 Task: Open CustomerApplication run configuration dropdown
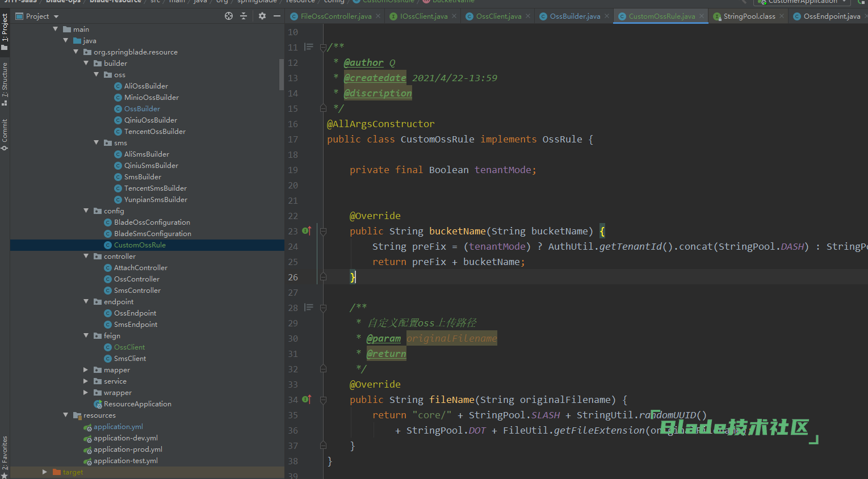(803, 2)
